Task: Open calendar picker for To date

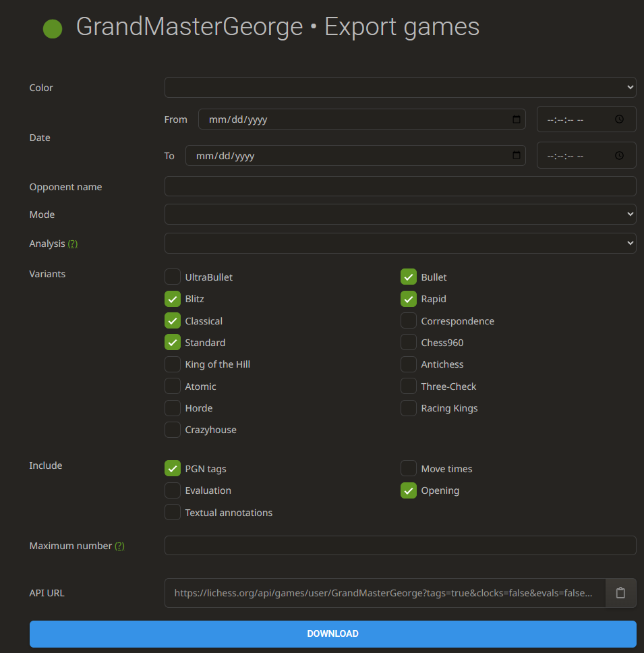Action: [x=517, y=156]
